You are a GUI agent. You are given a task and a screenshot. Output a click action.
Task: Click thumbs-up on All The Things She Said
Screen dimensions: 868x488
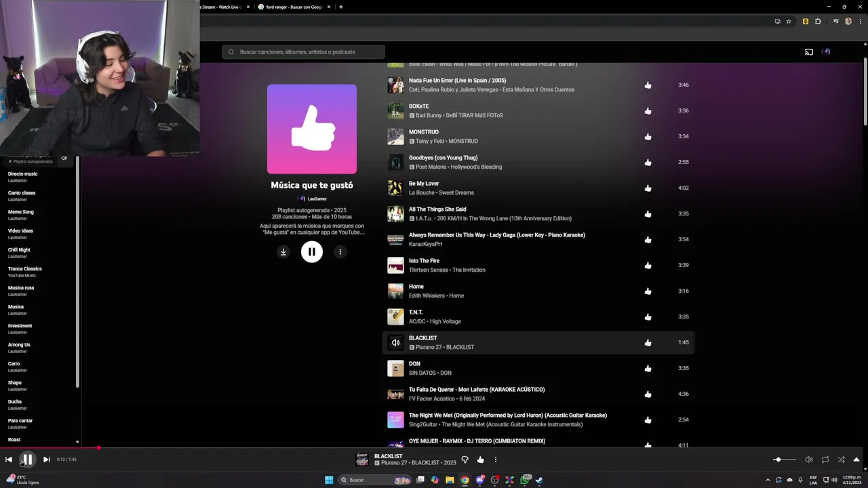point(648,213)
